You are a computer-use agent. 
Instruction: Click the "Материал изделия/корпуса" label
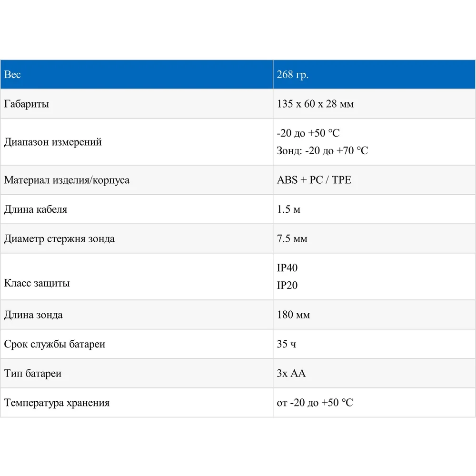pyautogui.click(x=67, y=180)
